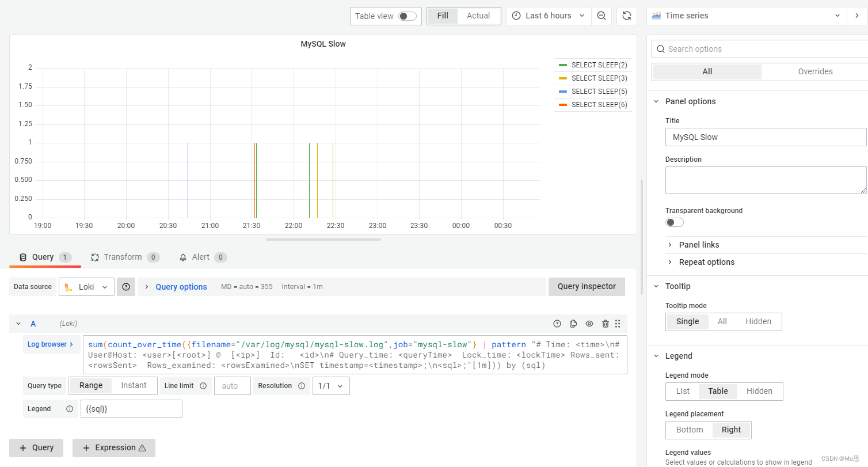Set Legend mode to Hidden
868x467 pixels.
tap(759, 392)
